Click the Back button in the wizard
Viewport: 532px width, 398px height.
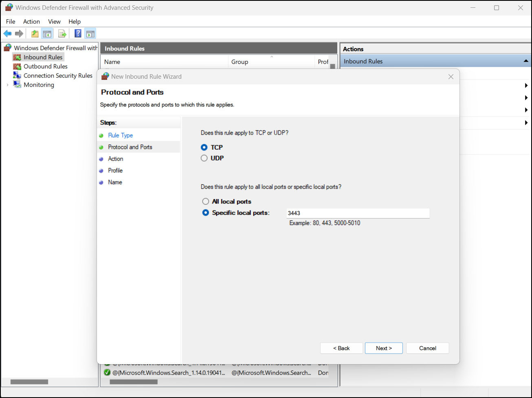341,348
